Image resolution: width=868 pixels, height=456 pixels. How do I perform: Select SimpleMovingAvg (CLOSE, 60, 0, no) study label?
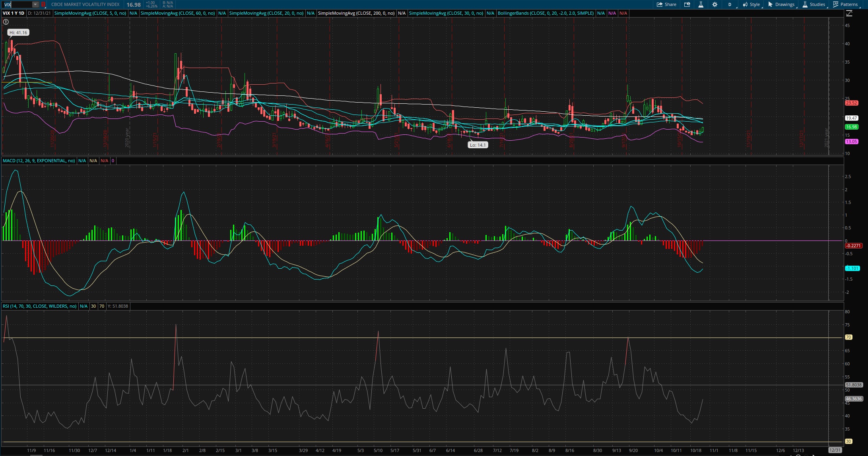(x=178, y=13)
